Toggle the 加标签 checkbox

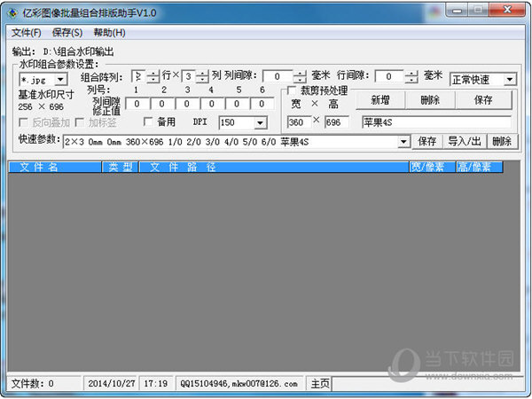point(80,122)
